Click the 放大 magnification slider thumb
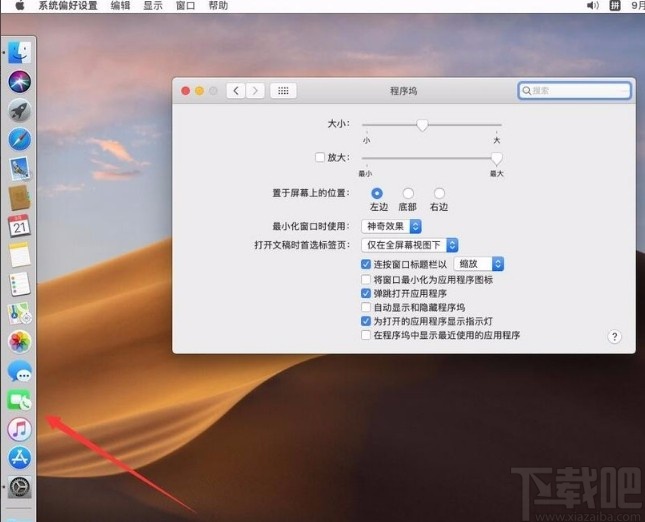Viewport: 645px width, 522px height. coord(497,158)
